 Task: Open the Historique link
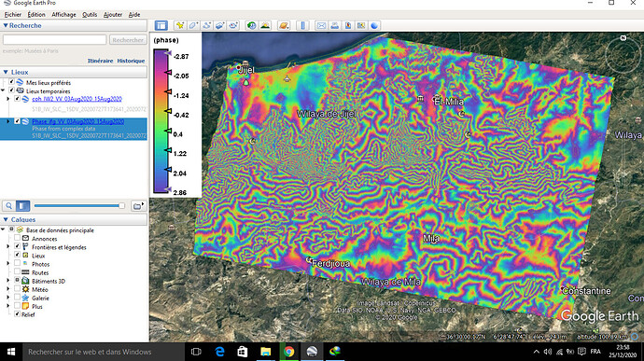[x=131, y=61]
